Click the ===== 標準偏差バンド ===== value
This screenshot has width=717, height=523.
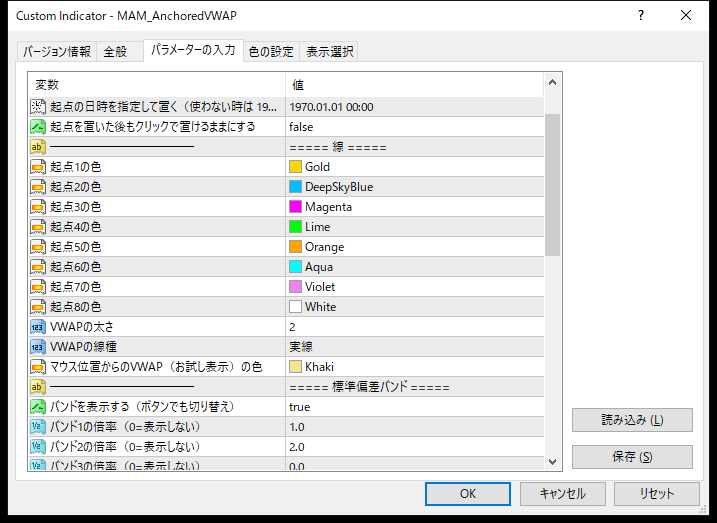(369, 387)
